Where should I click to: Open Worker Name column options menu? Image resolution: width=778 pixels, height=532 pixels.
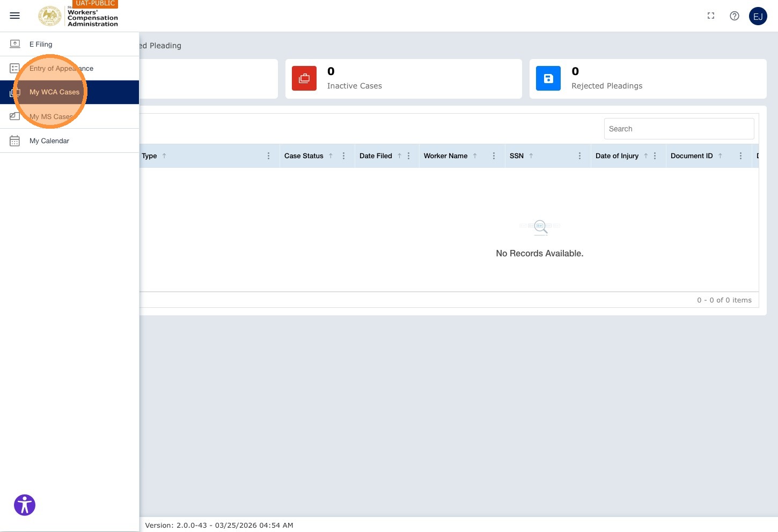(x=494, y=156)
